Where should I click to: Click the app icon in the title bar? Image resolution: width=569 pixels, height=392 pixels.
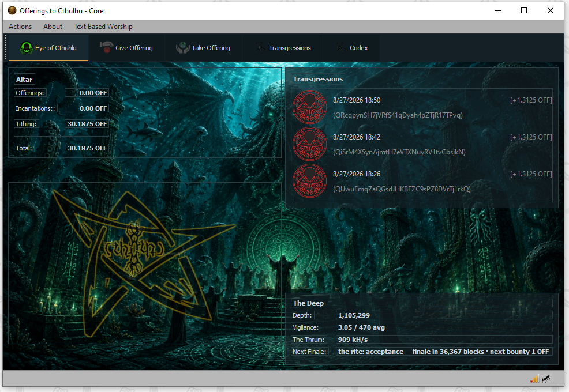coord(12,10)
